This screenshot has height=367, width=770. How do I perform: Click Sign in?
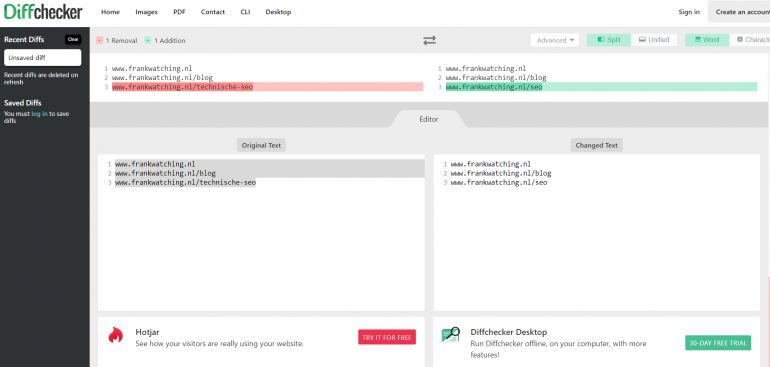pos(689,12)
